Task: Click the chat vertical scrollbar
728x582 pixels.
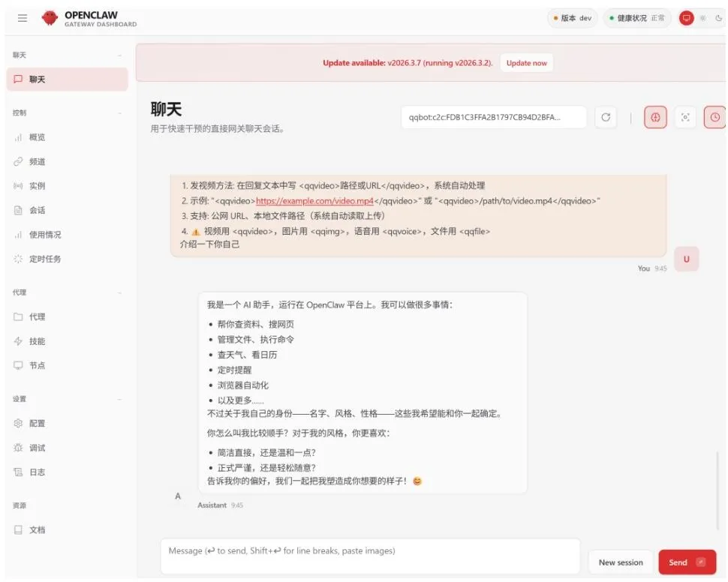Action: click(x=717, y=490)
